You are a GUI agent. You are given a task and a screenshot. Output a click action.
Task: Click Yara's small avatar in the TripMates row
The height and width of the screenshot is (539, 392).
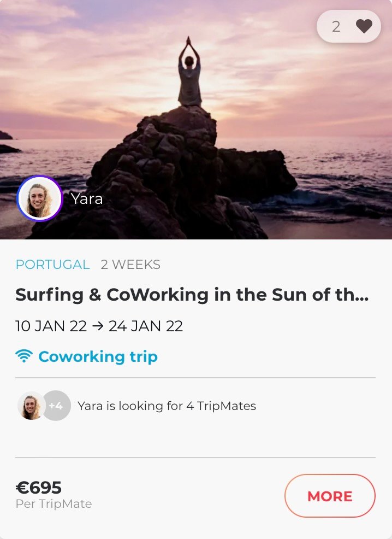[x=31, y=406]
